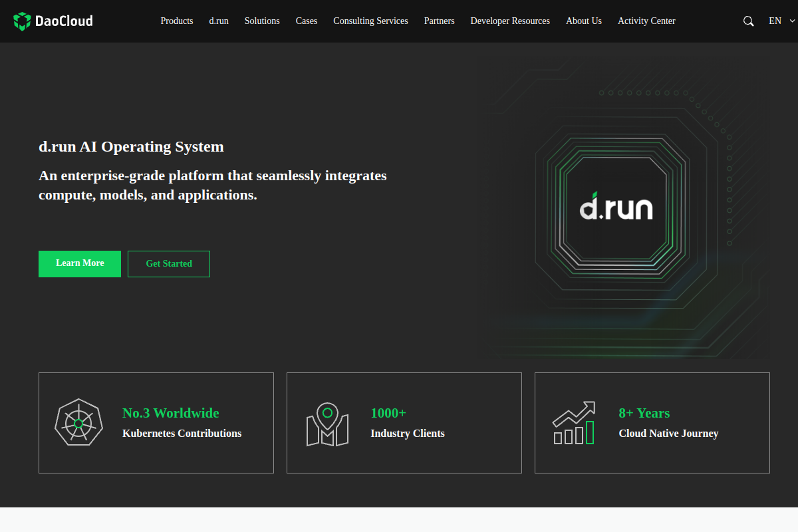Screen dimensions: 798x532
Task: Click the growth chart arrow icon
Action: [574, 423]
